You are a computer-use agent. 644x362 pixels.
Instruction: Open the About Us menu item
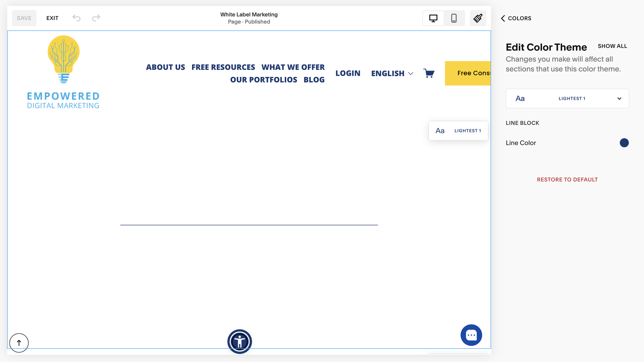[x=165, y=67]
